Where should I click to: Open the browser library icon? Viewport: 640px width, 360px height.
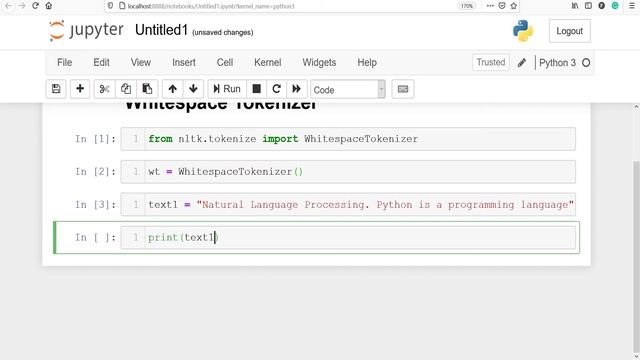pos(575,6)
